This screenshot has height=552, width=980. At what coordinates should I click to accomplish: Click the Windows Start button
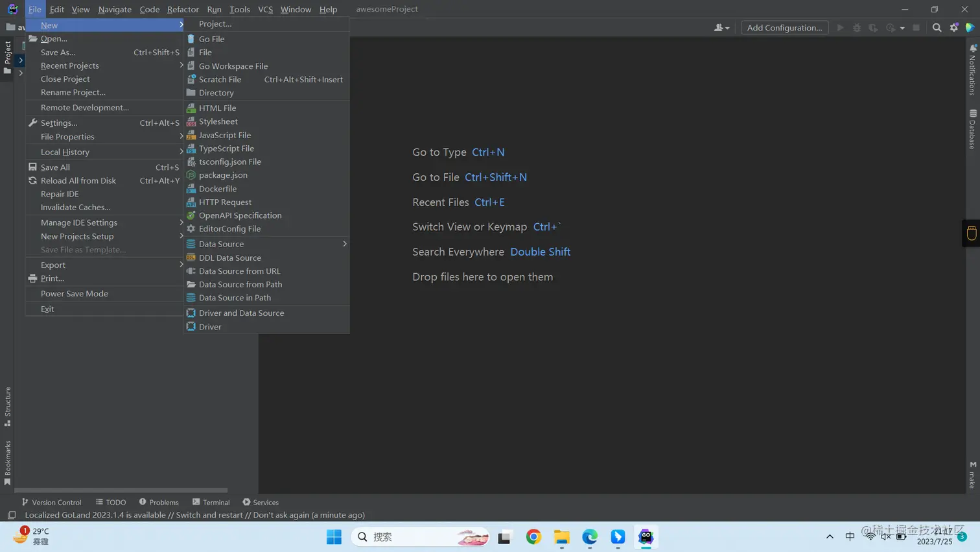click(334, 537)
